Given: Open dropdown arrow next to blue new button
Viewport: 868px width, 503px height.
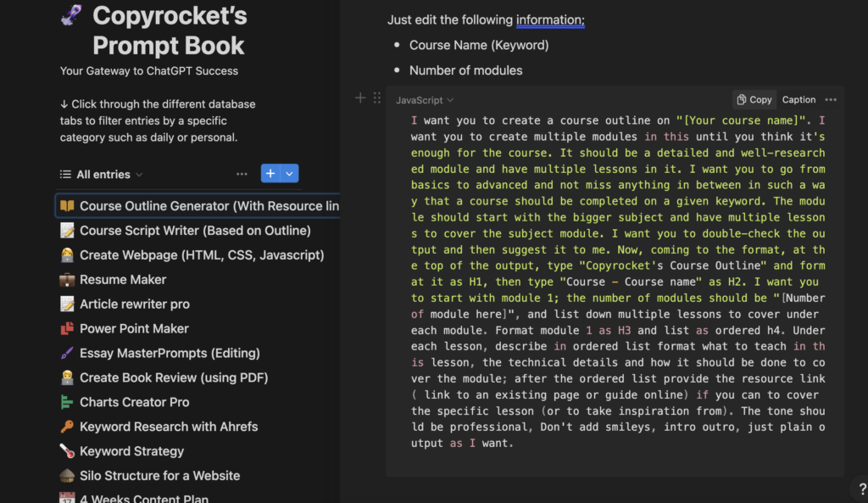Looking at the screenshot, I should tap(290, 174).
